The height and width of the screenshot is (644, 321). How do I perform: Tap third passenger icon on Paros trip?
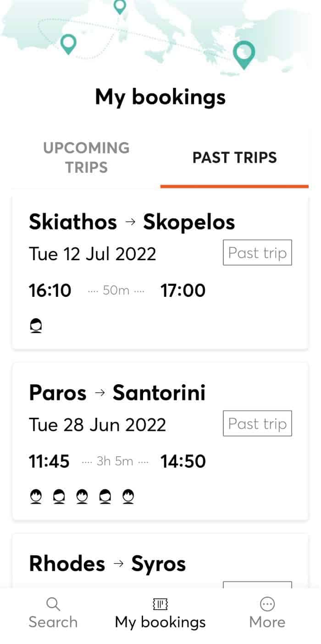82,497
